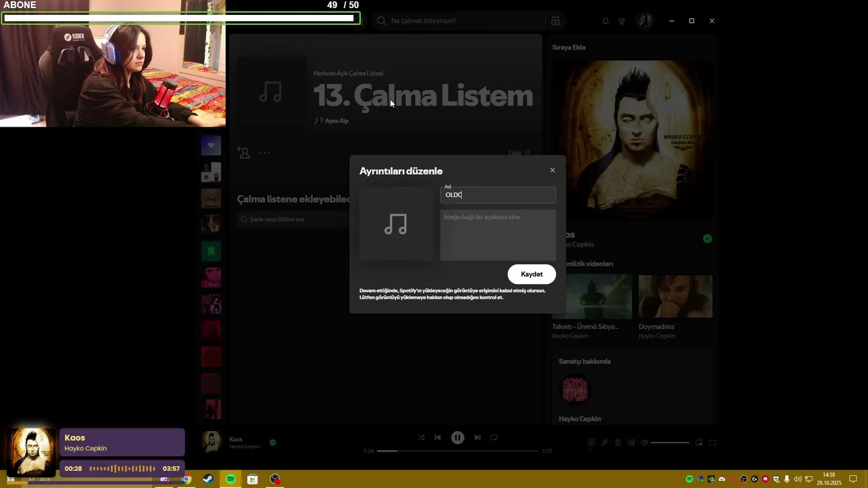
Task: Toggle the Now Playing view panel
Action: [591, 443]
